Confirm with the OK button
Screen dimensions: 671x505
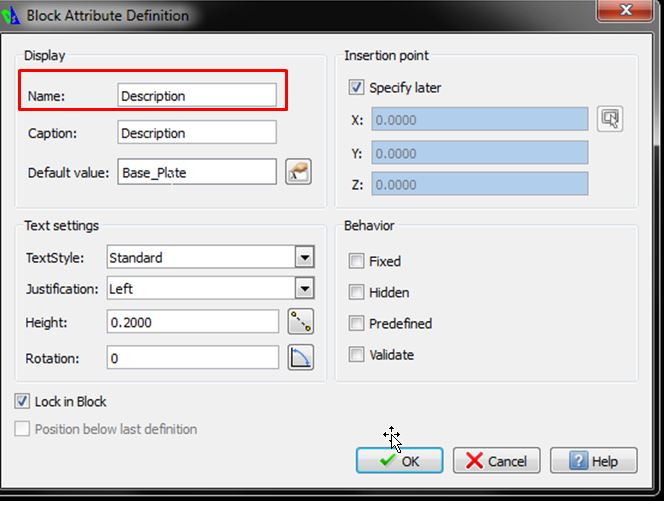[399, 460]
